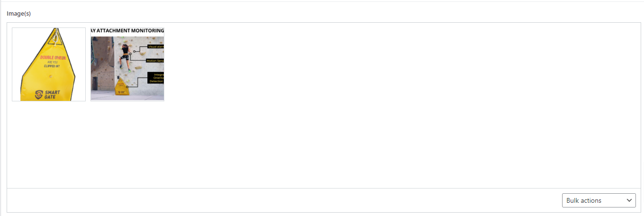Select the attachment monitoring climbing wall thumbnail
This screenshot has width=644, height=216.
coord(127,64)
